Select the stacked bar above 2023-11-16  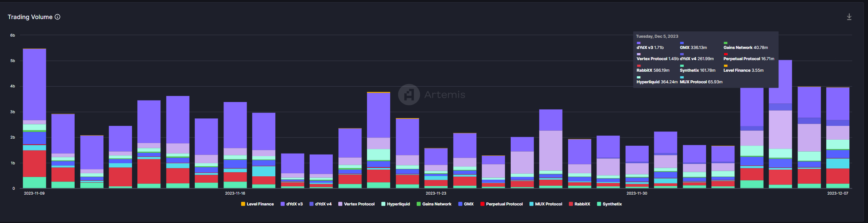(235, 145)
